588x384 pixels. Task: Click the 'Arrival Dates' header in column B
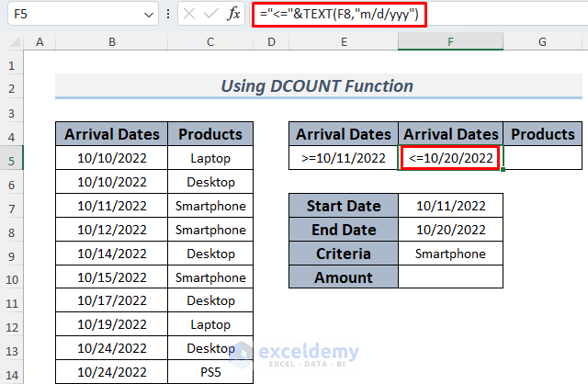click(112, 134)
